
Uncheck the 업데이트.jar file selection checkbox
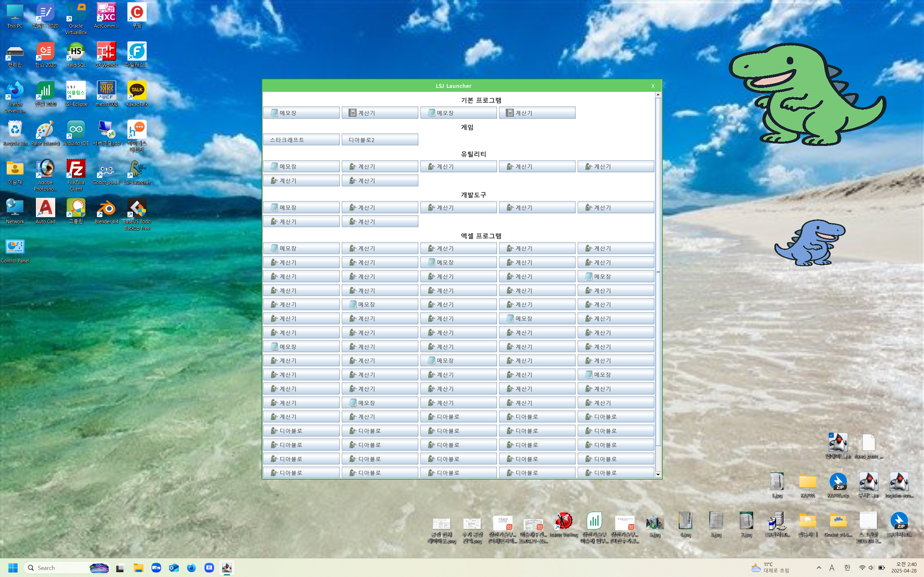point(831,435)
